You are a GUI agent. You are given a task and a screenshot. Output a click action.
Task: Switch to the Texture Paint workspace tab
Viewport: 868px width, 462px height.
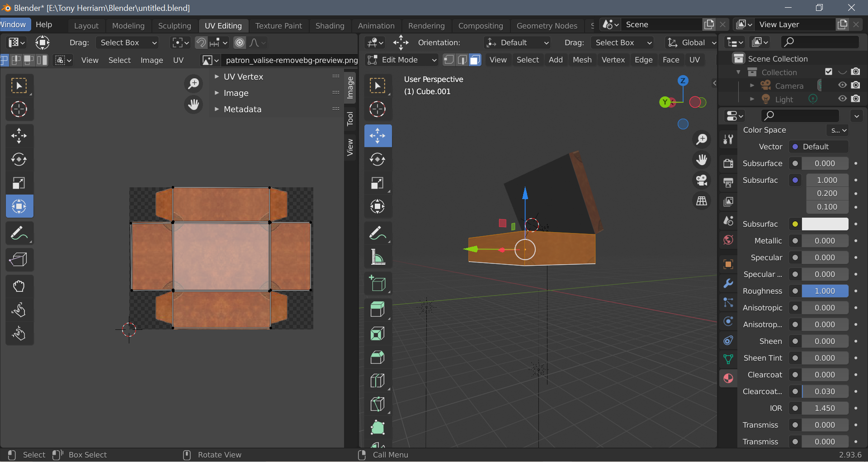pyautogui.click(x=278, y=26)
